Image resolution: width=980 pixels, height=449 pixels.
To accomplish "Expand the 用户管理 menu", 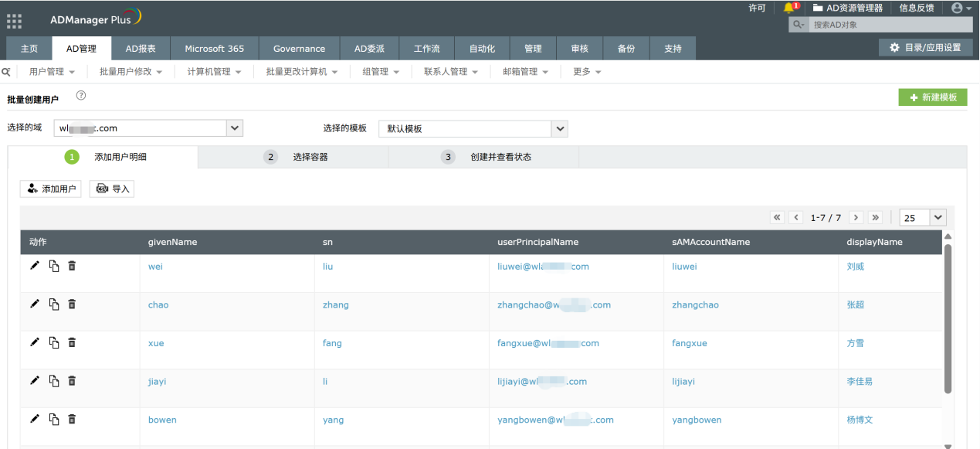I will click(52, 72).
